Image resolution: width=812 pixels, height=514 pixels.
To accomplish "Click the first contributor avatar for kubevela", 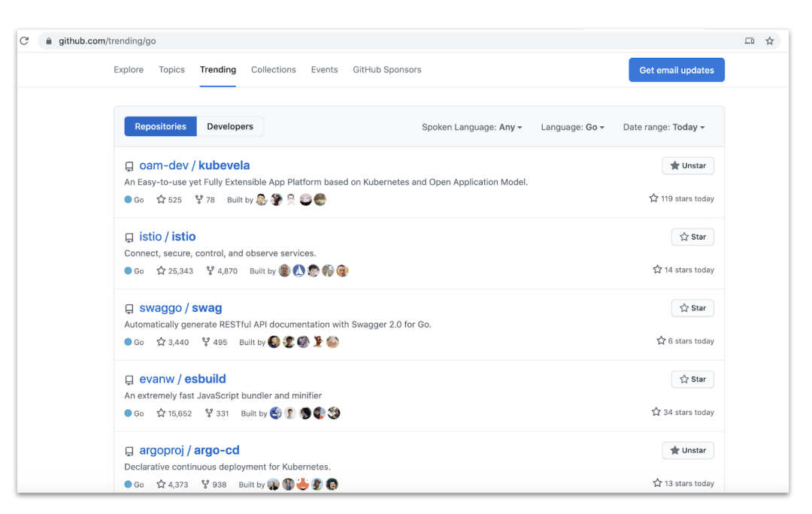I will (x=262, y=200).
